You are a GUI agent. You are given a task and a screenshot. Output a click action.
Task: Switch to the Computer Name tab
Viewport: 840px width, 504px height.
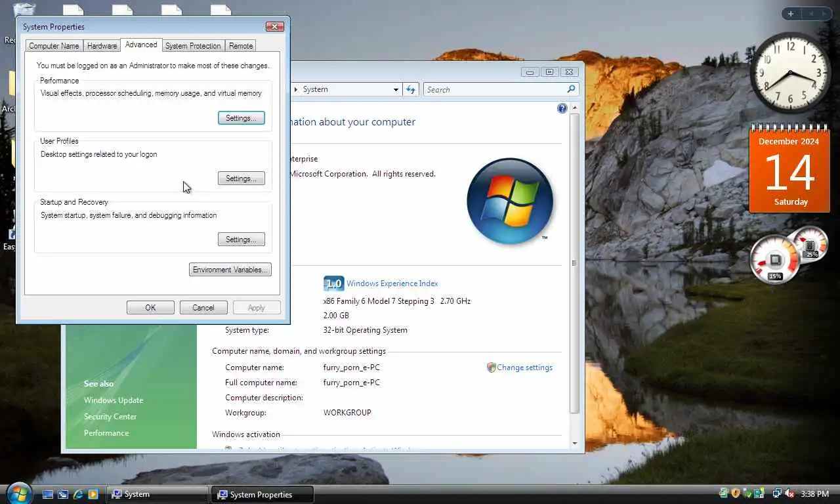point(54,46)
